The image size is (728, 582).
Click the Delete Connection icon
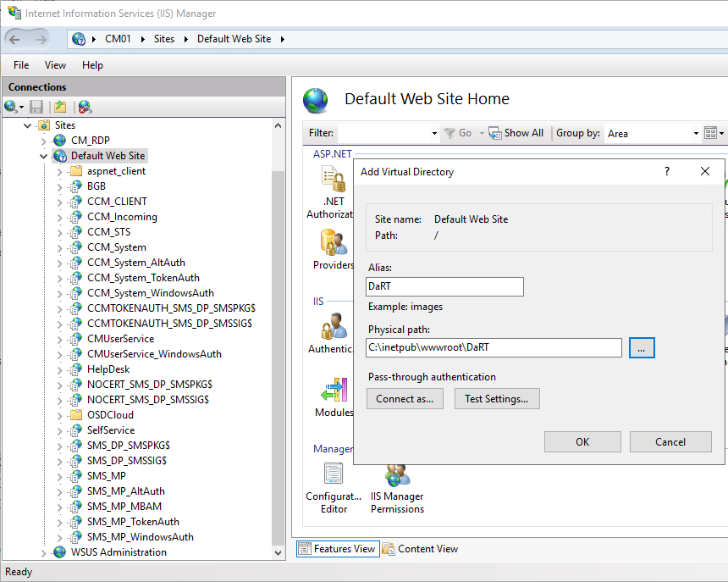pos(85,107)
